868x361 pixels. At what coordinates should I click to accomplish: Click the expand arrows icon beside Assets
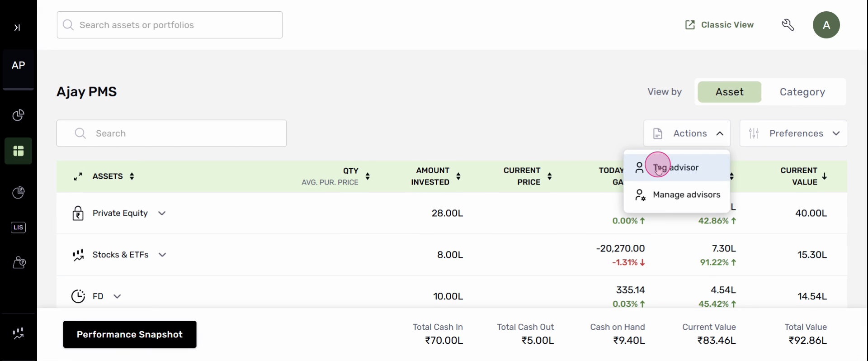(x=78, y=176)
